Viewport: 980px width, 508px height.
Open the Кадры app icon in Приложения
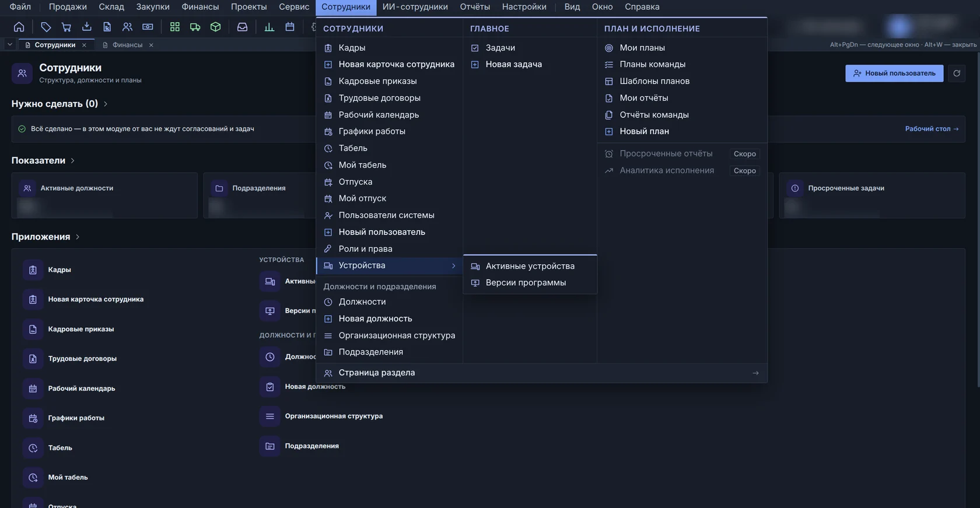pyautogui.click(x=33, y=270)
